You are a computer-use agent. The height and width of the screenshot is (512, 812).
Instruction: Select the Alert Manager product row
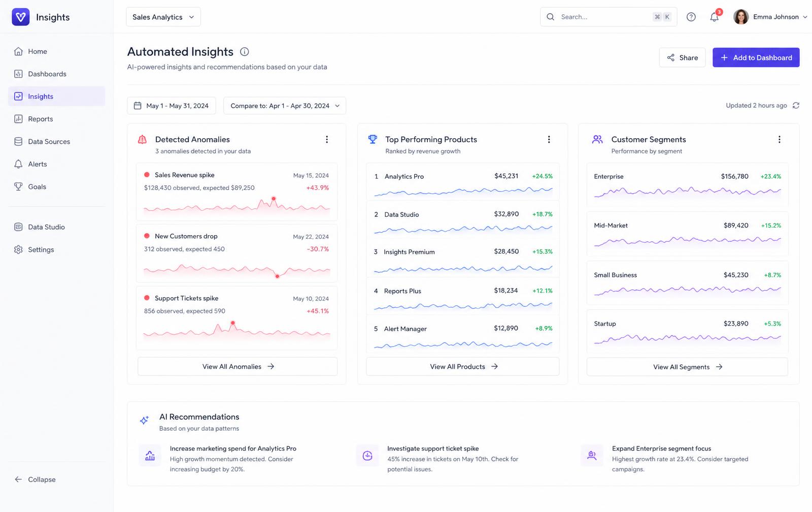click(463, 334)
